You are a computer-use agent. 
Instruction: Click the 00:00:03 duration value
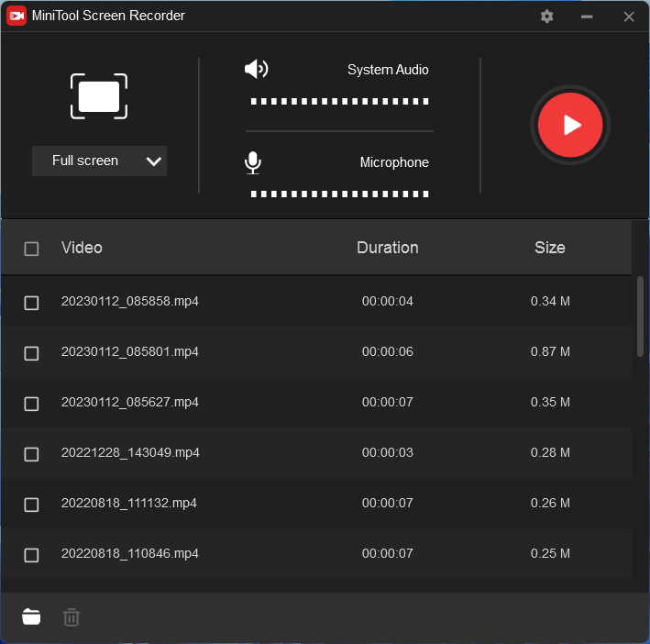388,452
